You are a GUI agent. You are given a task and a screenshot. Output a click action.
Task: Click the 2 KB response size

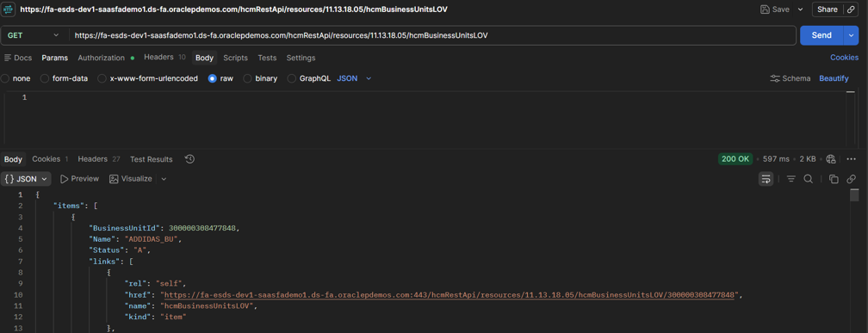click(808, 158)
